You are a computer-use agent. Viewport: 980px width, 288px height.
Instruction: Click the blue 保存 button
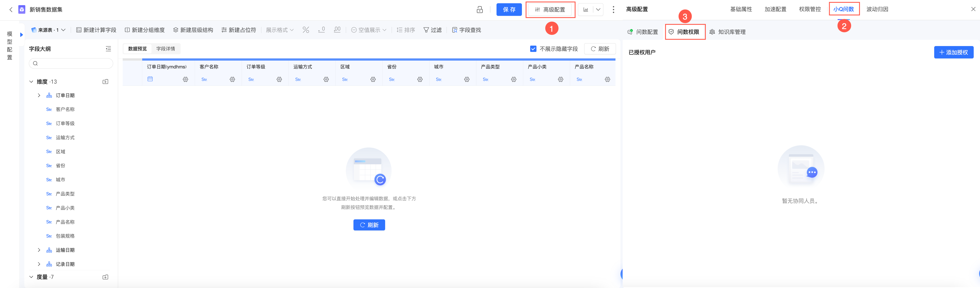pyautogui.click(x=509, y=10)
